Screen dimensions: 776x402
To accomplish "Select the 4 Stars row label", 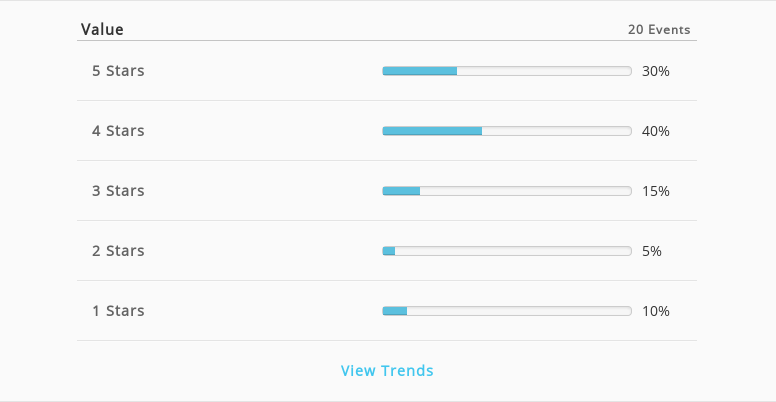I will pyautogui.click(x=118, y=131).
